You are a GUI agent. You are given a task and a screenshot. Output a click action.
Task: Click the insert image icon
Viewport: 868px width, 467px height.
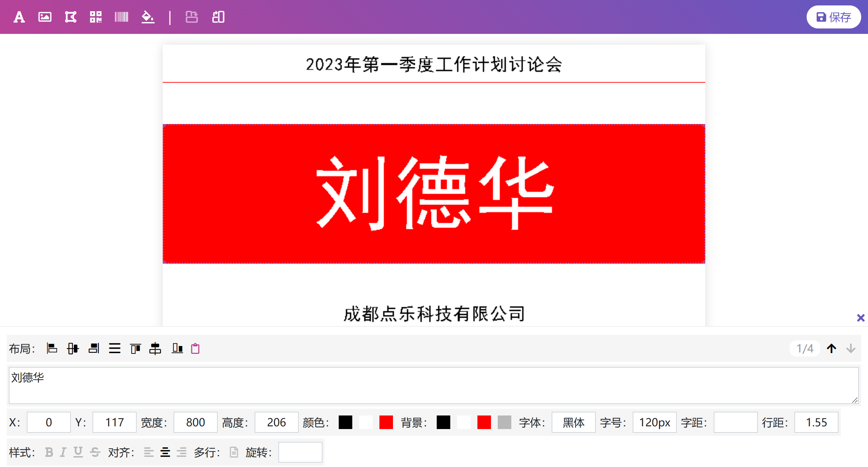[x=45, y=17]
